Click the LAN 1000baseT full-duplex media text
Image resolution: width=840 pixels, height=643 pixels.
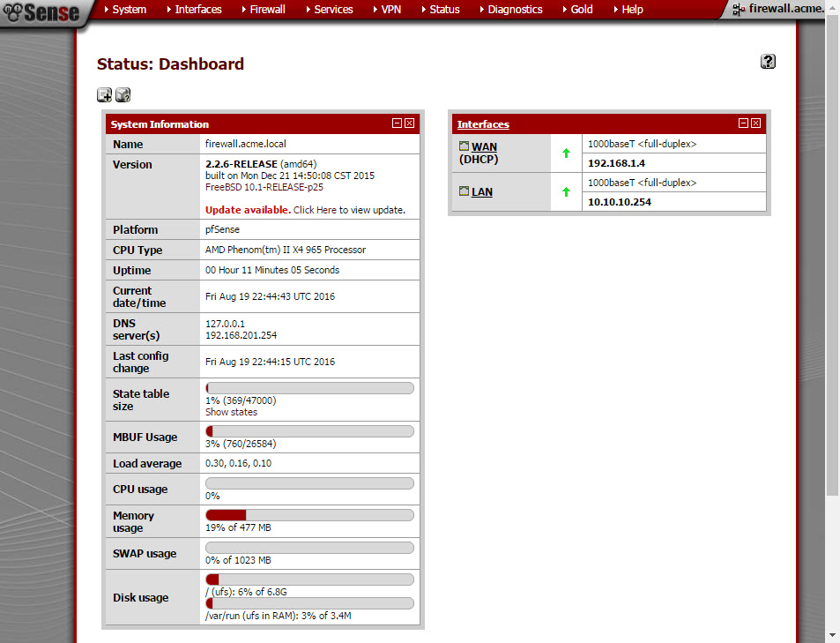(643, 183)
